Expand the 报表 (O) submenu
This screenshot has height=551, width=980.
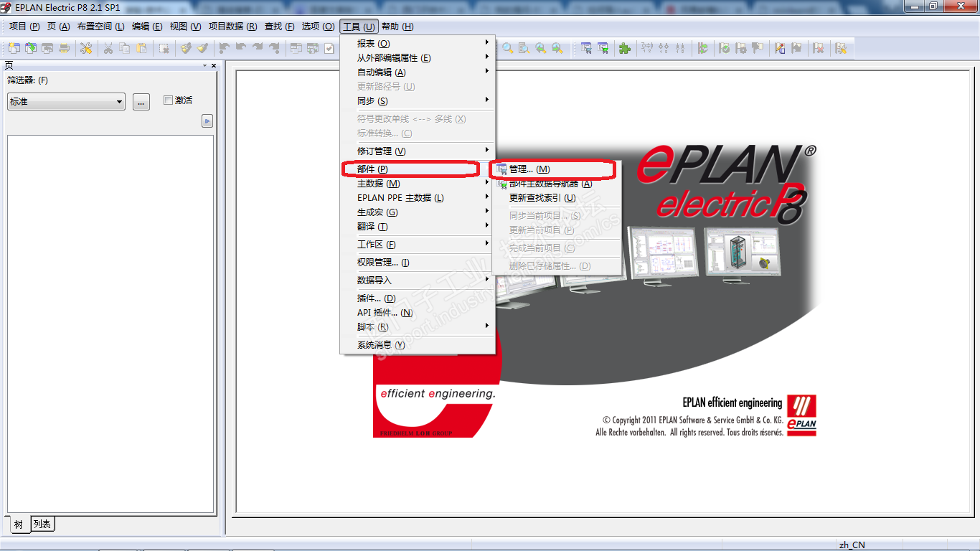(418, 44)
